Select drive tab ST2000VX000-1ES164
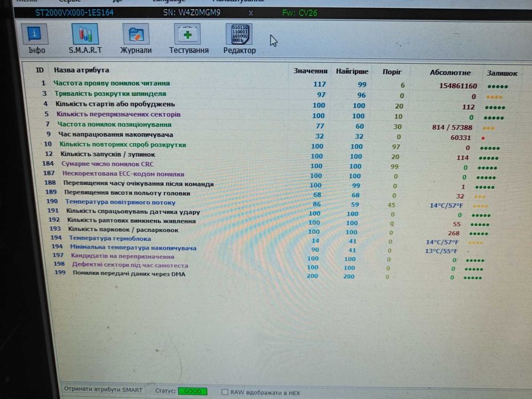This screenshot has height=399, width=532. point(74,13)
